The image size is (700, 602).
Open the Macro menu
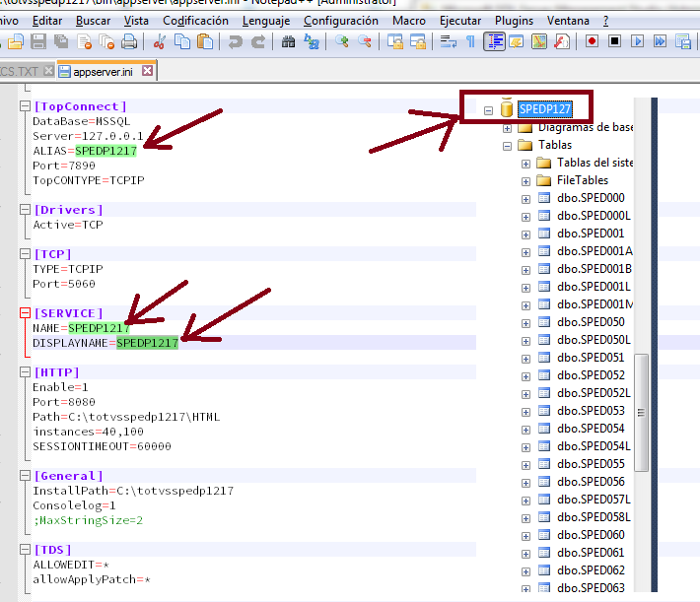point(409,21)
